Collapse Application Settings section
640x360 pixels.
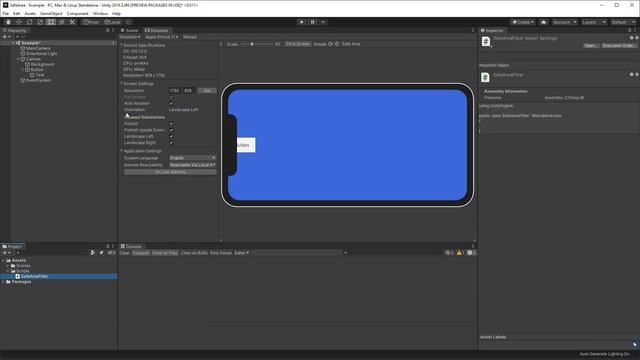click(122, 151)
